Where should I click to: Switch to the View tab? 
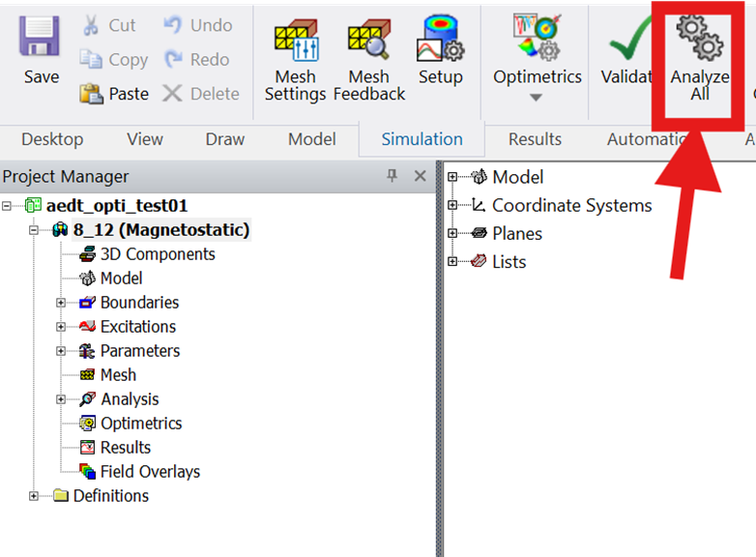[x=145, y=139]
